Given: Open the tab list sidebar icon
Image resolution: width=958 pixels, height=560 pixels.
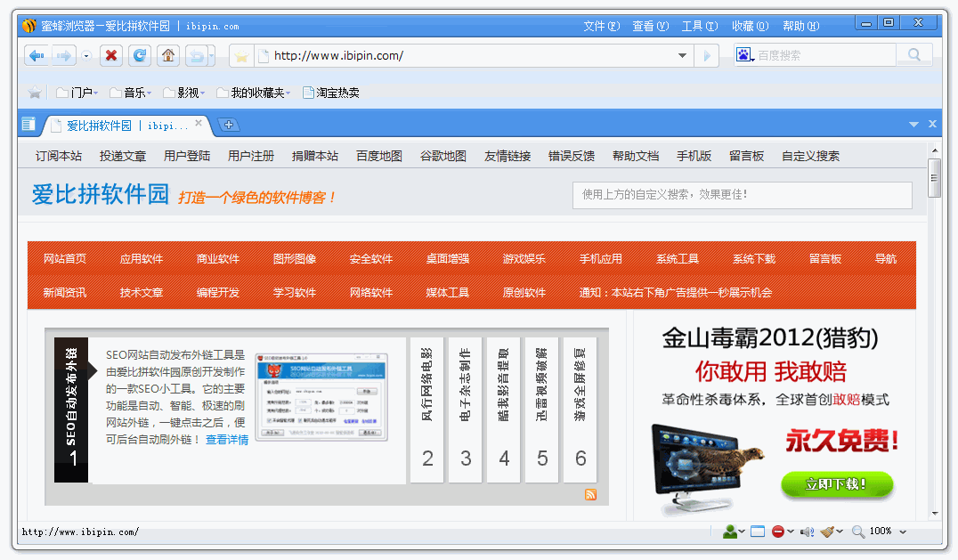Looking at the screenshot, I should click(28, 125).
